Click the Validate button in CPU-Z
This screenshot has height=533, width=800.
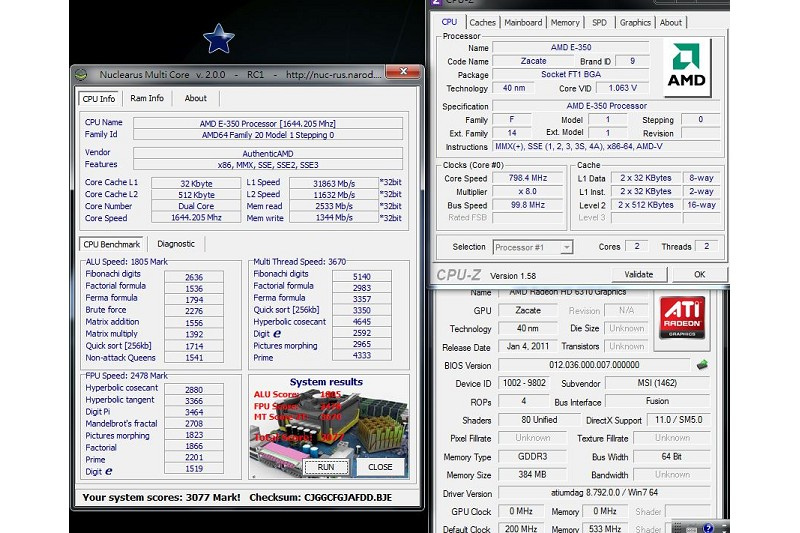coord(639,274)
